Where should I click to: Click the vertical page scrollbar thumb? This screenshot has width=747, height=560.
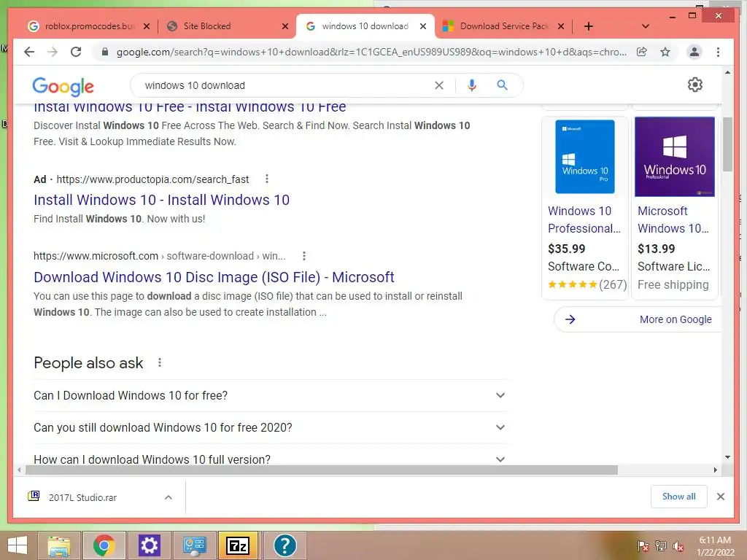pyautogui.click(x=727, y=144)
